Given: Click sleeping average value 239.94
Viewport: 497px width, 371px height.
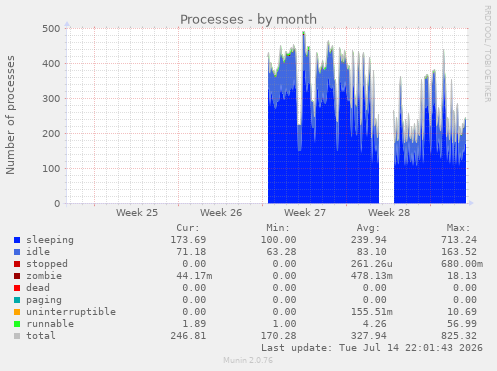Looking at the screenshot, I should (x=369, y=240).
